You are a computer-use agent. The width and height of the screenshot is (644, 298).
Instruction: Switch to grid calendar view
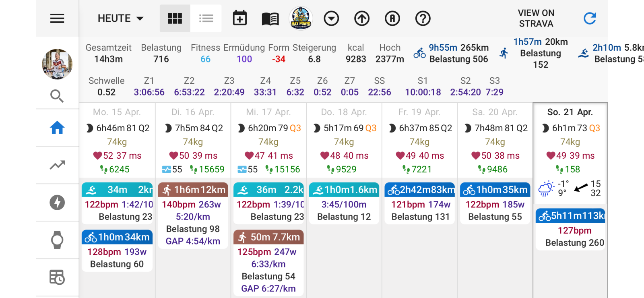175,19
